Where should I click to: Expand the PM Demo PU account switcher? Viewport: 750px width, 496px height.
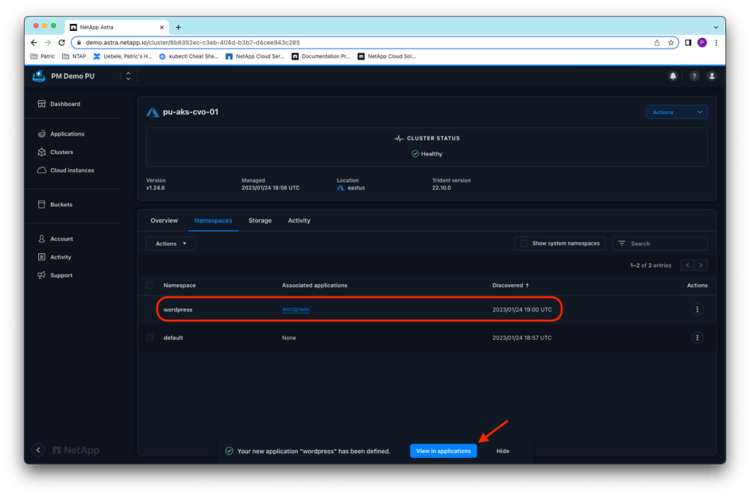(127, 76)
